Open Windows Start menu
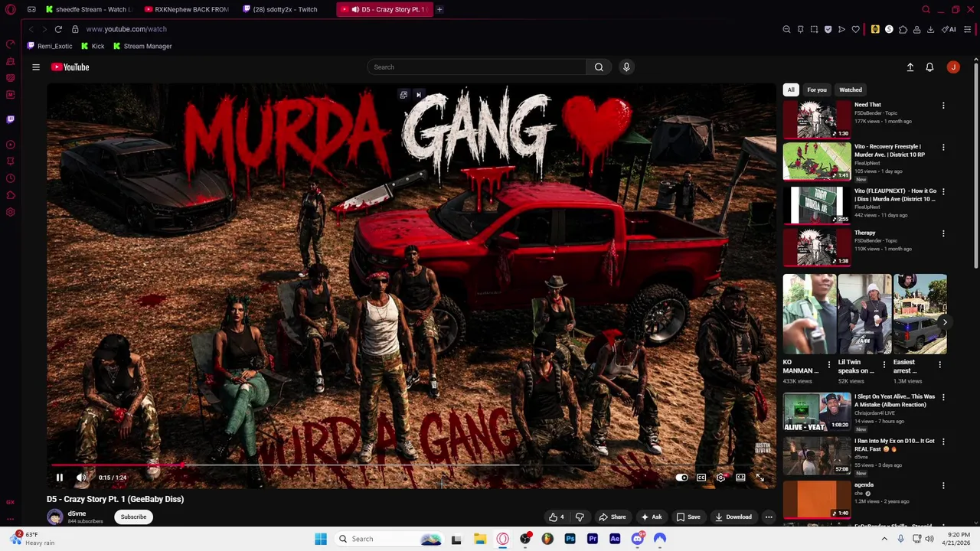This screenshot has width=980, height=551. point(321,539)
